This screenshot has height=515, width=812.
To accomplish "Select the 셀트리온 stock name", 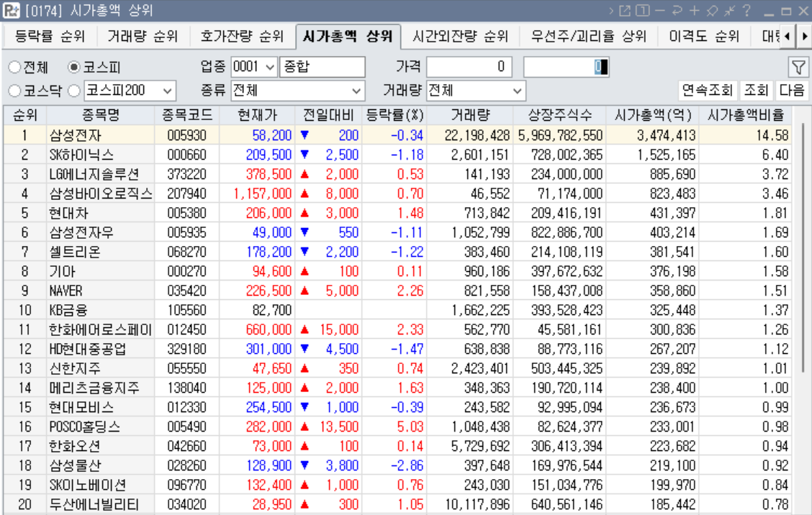I will point(75,252).
